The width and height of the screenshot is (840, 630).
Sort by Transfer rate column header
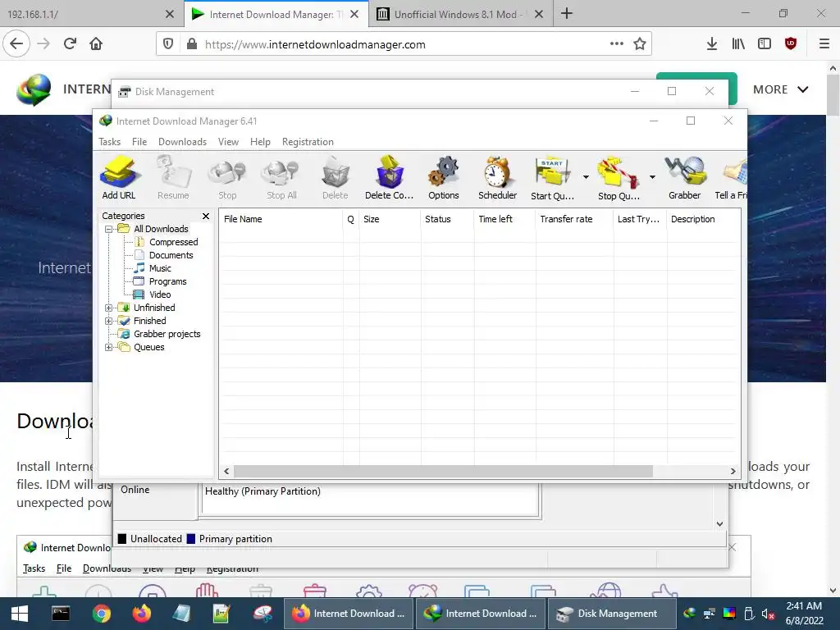tap(574, 219)
